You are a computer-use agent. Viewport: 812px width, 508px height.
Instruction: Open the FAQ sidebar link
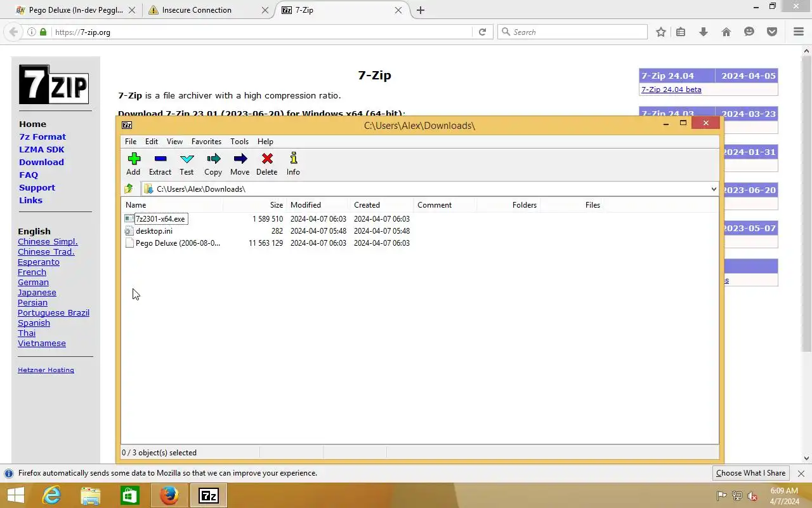click(29, 175)
